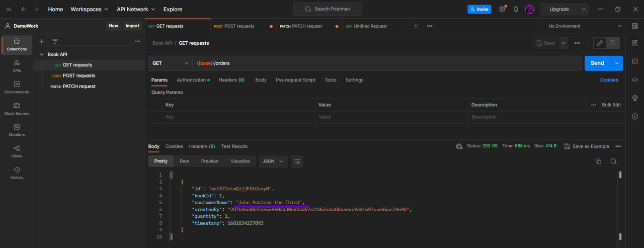Screen dimensions: 644x248
Task: Open the settings gear icon
Action: pyautogui.click(x=502, y=9)
